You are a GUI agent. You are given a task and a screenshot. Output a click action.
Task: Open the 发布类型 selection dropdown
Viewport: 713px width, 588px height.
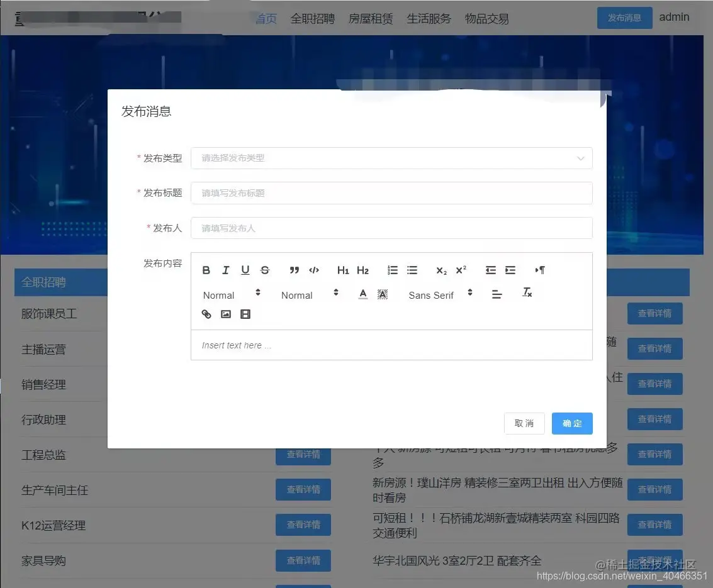[x=391, y=158]
